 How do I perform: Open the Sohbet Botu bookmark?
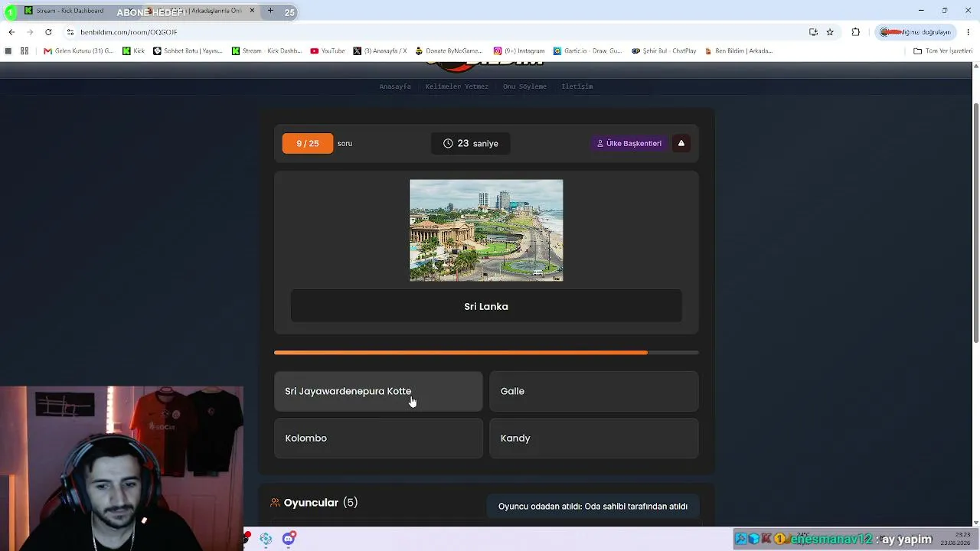pos(188,51)
